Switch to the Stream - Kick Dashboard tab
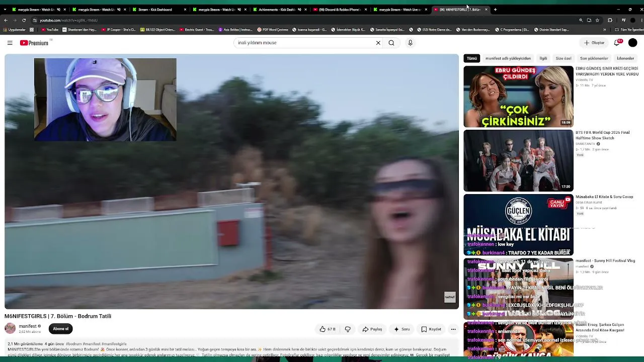Viewport: 644px width, 362px height. (159, 10)
